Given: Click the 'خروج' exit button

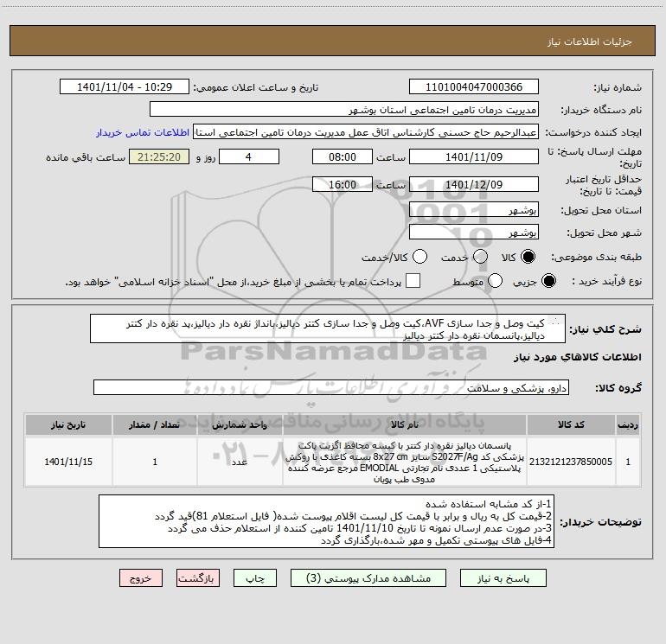Looking at the screenshot, I should coord(141,578).
